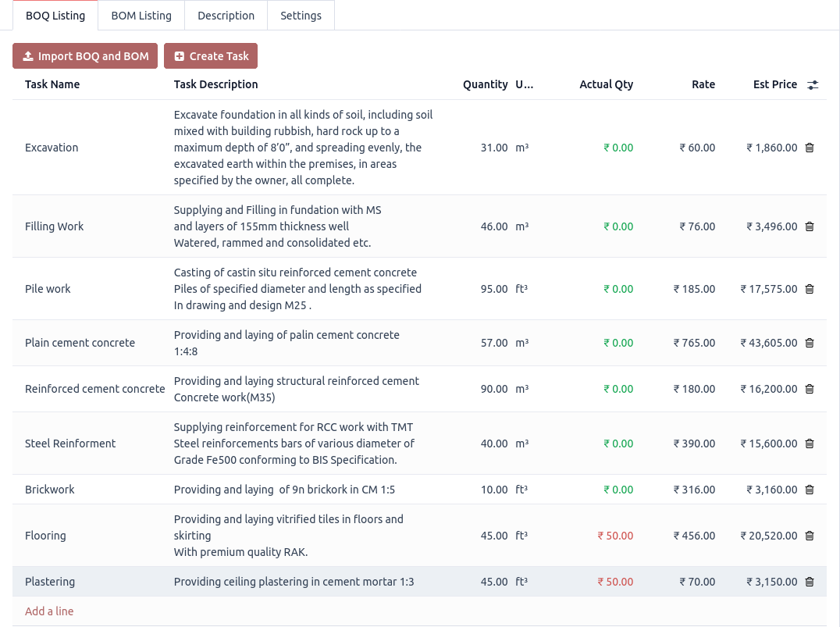The image size is (840, 627).
Task: Delete the Plain cement concrete row
Action: click(810, 343)
